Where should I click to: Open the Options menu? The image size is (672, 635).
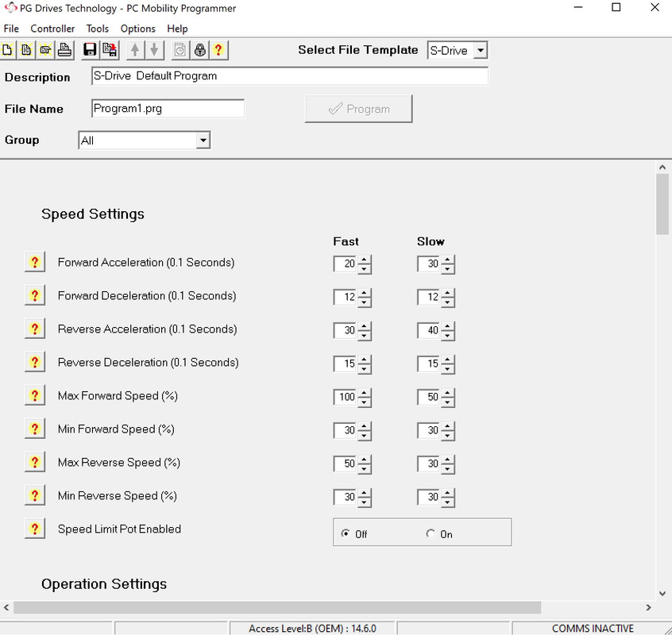point(137,29)
